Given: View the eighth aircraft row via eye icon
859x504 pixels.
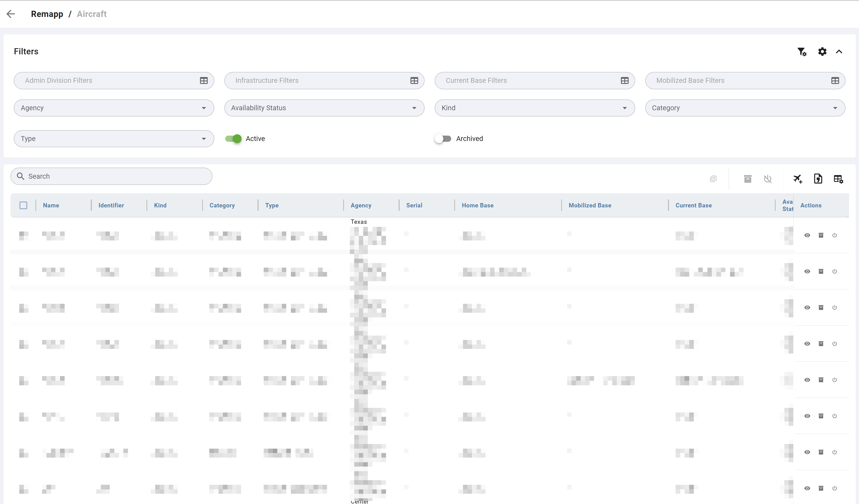Looking at the screenshot, I should 807,488.
